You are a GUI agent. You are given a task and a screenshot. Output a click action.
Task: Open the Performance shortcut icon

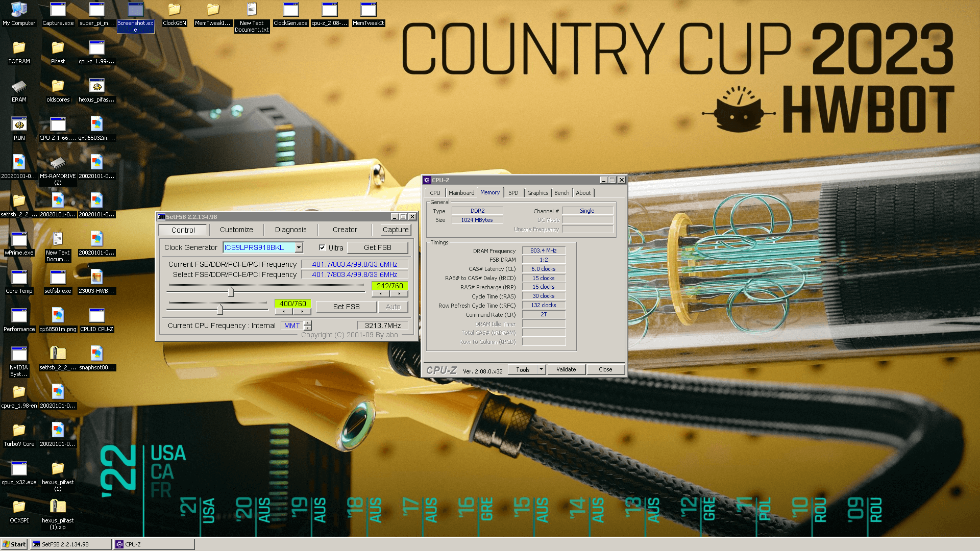(x=19, y=320)
